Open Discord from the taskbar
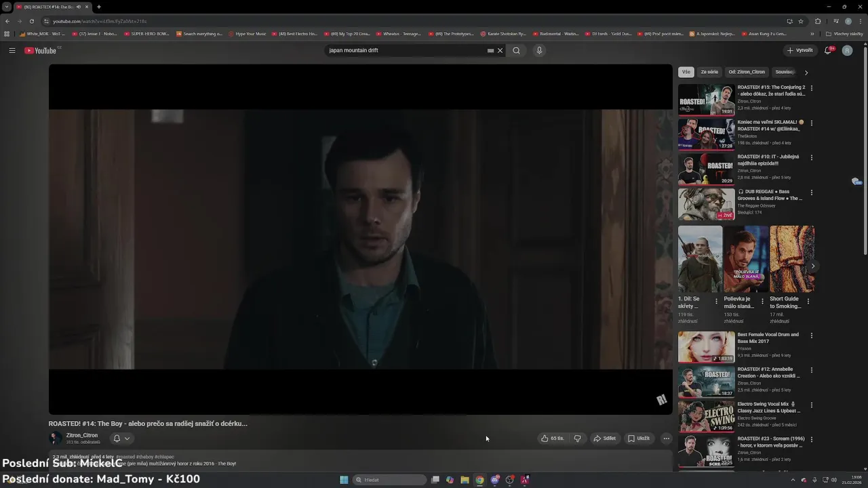The width and height of the screenshot is (868, 488). tap(495, 480)
